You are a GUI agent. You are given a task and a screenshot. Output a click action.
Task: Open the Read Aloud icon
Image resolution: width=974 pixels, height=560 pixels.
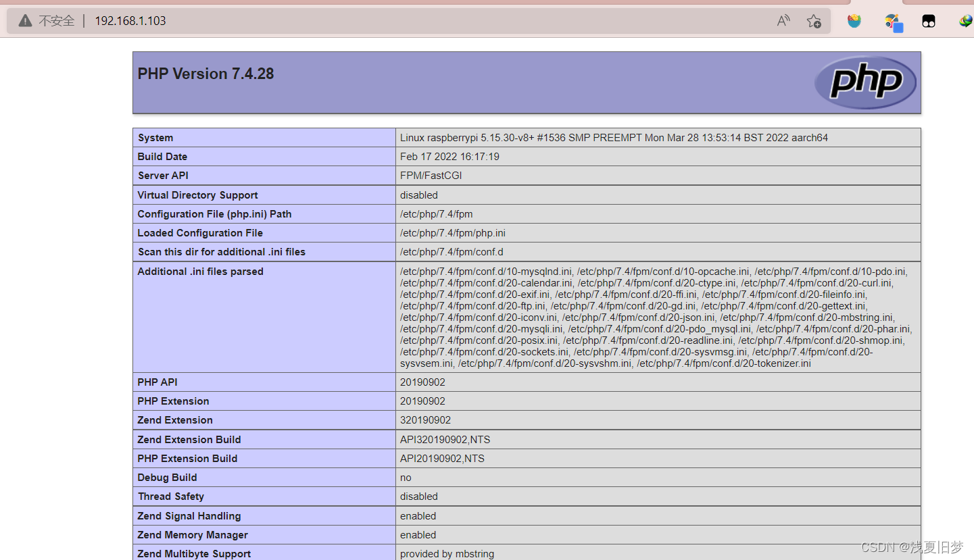[783, 21]
